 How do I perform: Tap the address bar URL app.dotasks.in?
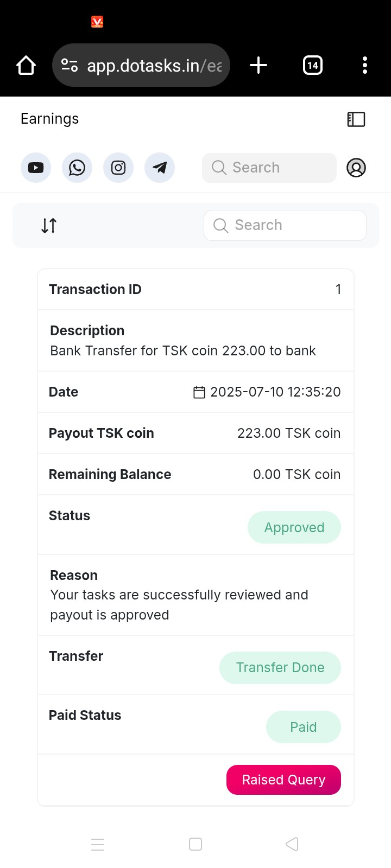pos(154,66)
